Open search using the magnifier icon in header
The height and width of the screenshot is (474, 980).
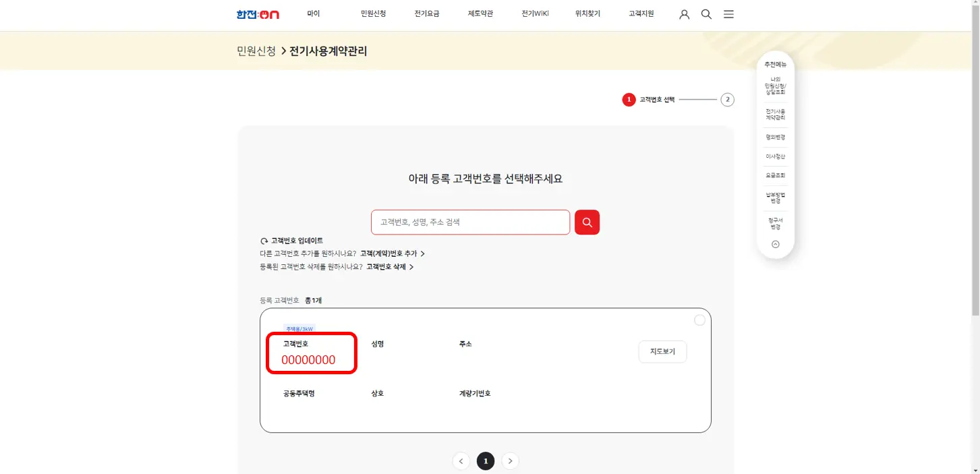[705, 13]
